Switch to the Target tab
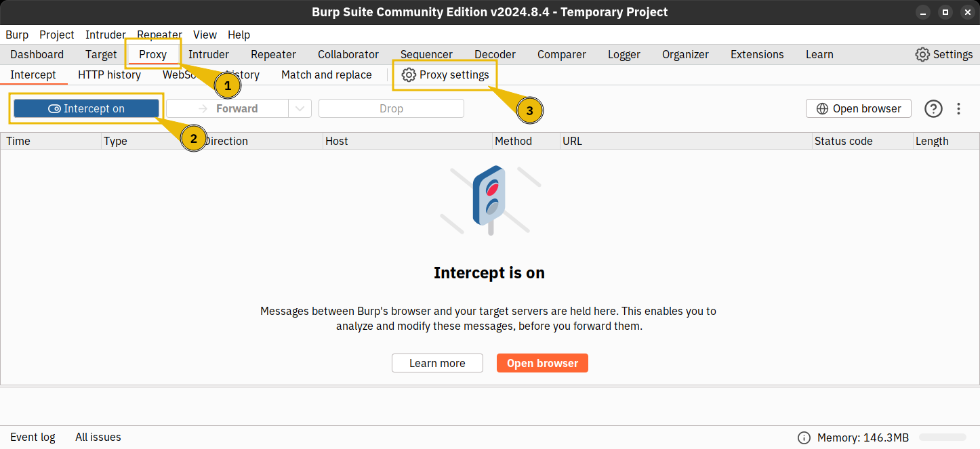 click(x=101, y=54)
